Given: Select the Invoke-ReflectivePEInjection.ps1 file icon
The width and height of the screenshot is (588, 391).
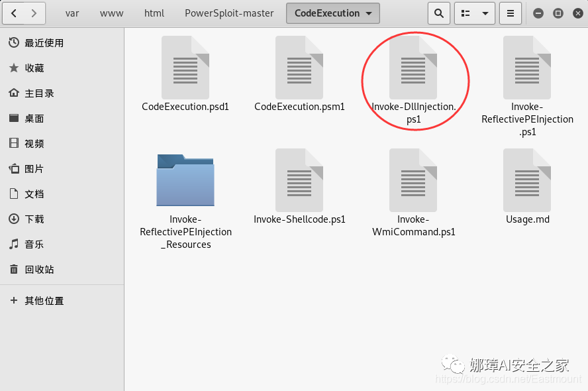Looking at the screenshot, I should coord(527,68).
